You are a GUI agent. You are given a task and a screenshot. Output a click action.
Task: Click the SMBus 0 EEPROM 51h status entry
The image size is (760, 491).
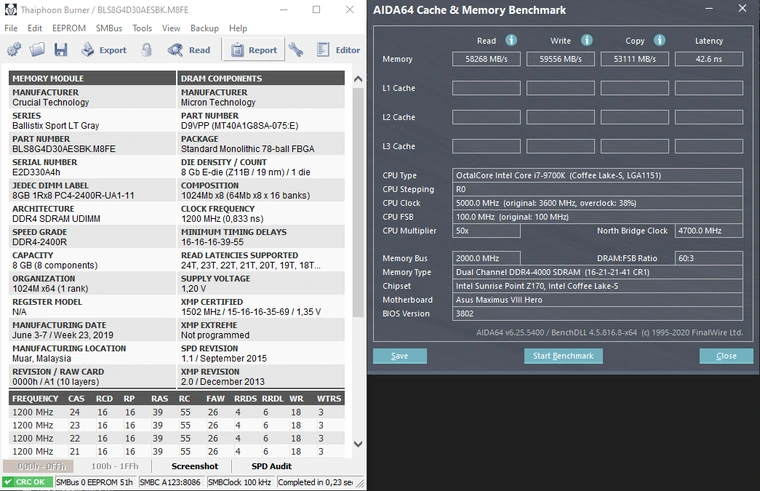coord(94,482)
